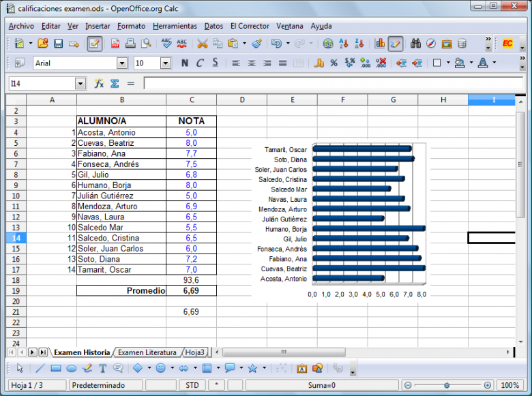Select the Line drawing tool

(40, 368)
